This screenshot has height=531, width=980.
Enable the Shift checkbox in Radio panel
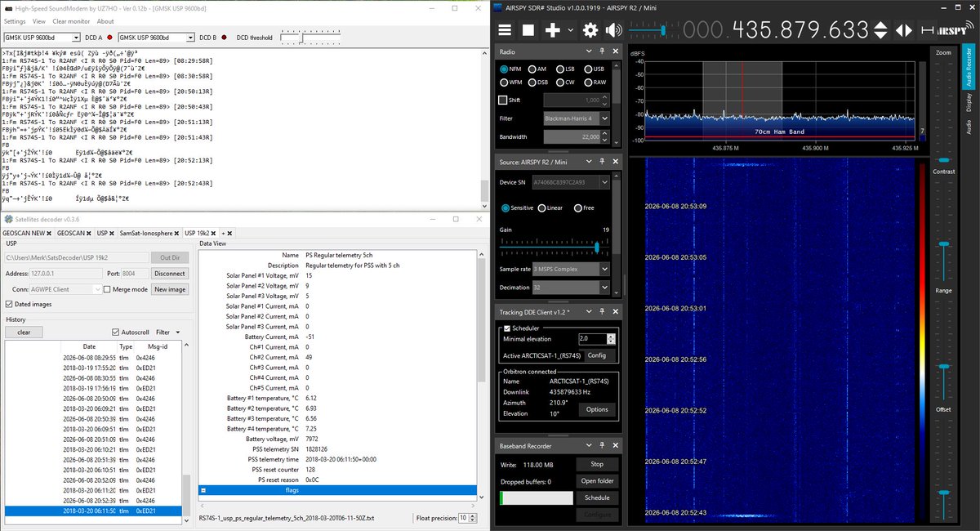(x=503, y=100)
